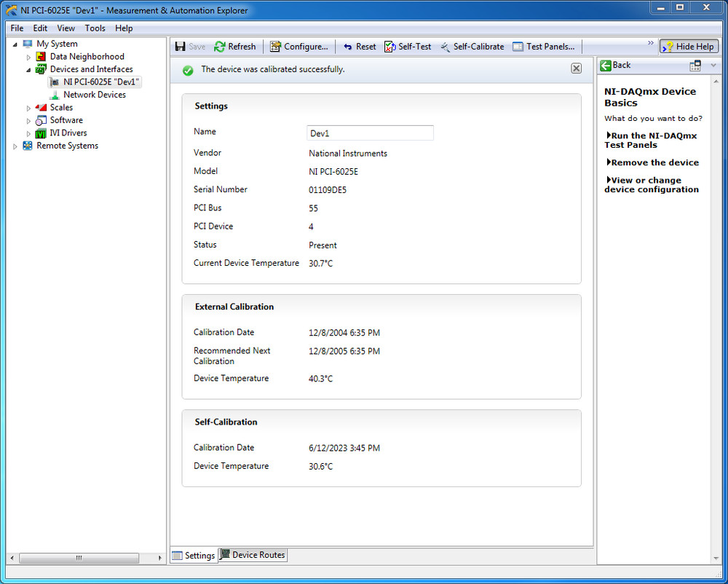
Task: Click the green Back arrow in help pane
Action: pos(606,66)
